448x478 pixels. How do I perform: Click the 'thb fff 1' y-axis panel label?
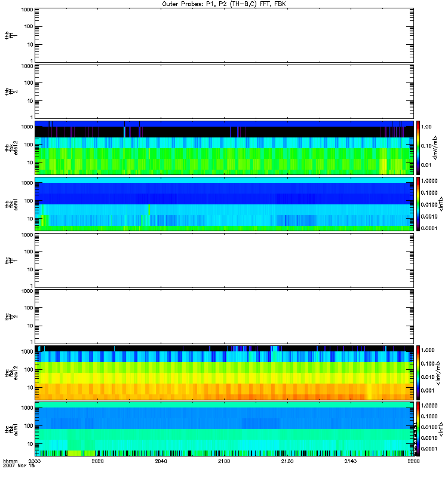pos(11,35)
